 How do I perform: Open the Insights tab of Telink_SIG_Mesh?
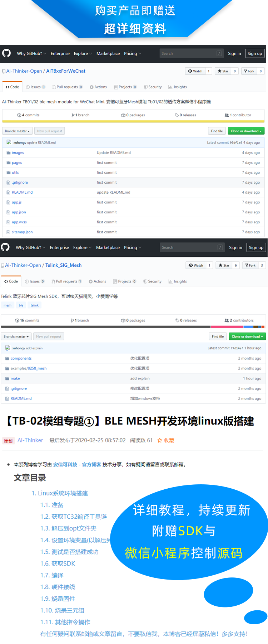click(x=178, y=281)
